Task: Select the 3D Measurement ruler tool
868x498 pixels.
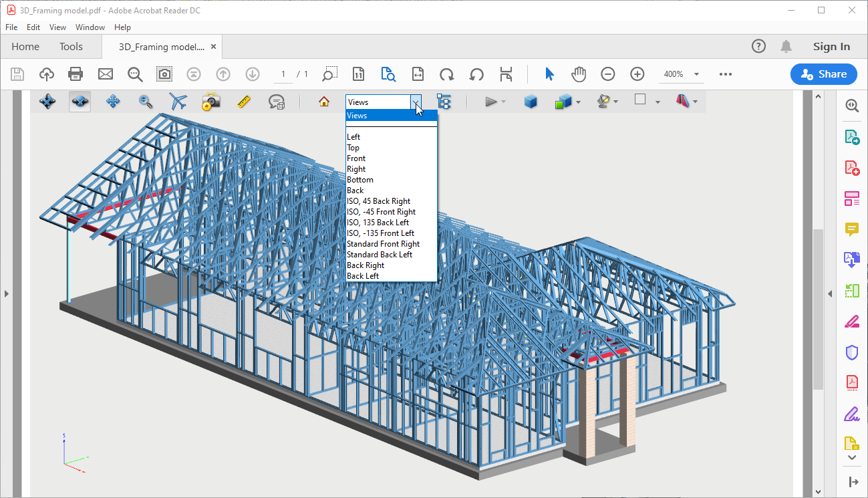Action: pos(244,102)
